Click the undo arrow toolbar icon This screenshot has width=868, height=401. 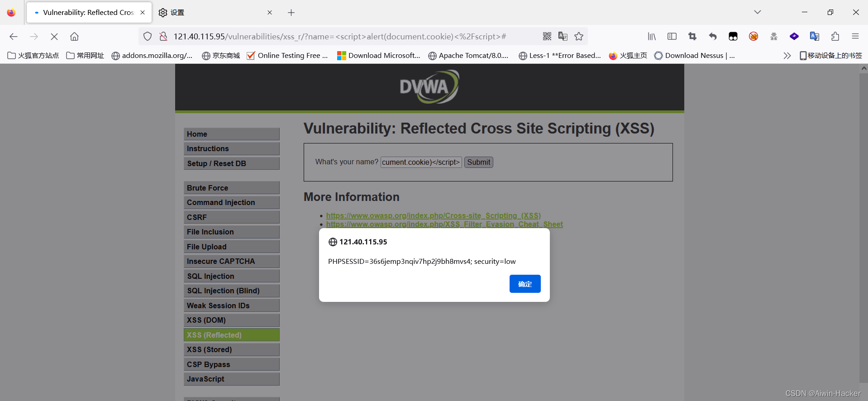[713, 36]
